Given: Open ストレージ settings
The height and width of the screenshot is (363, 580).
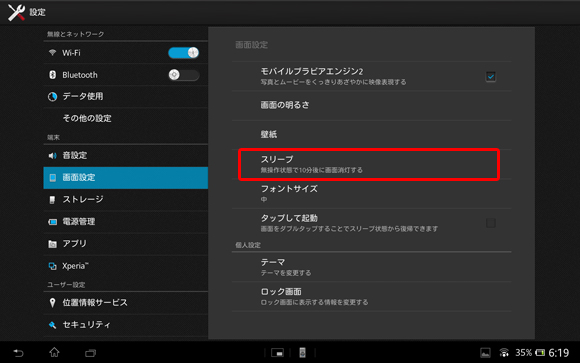Looking at the screenshot, I should pos(126,200).
